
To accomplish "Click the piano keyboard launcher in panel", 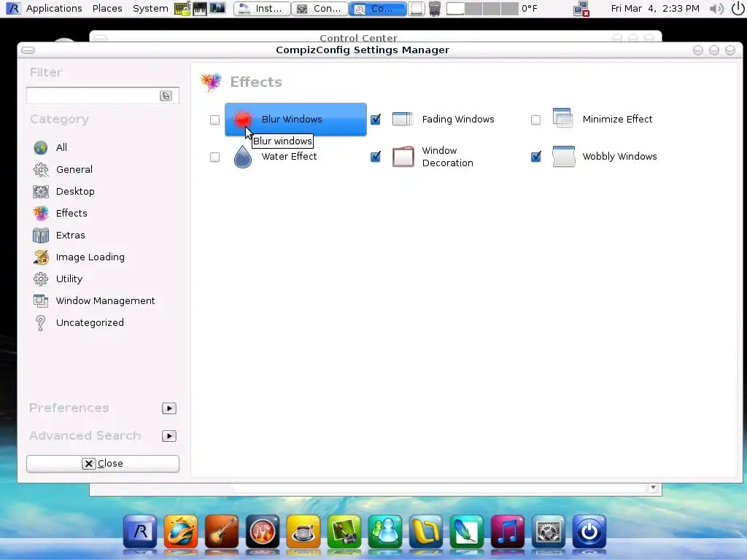I will coord(200,9).
